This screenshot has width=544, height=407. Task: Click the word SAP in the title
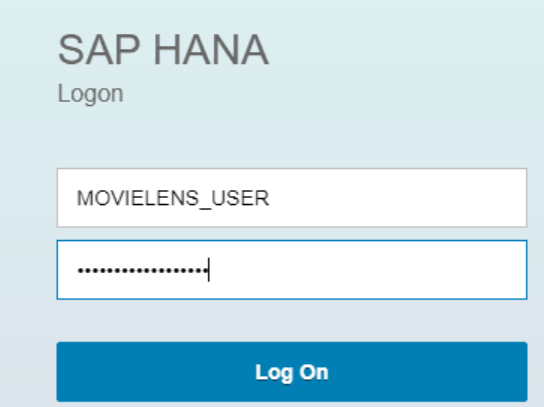point(99,50)
